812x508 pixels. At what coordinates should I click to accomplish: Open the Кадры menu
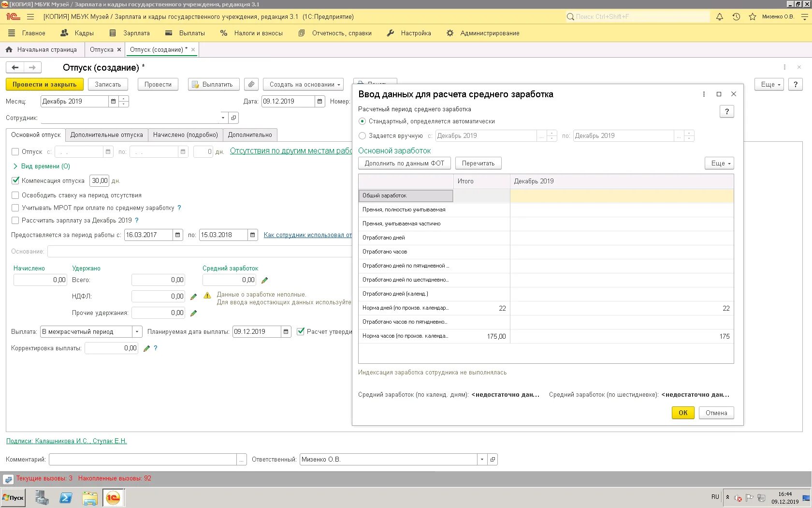(77, 33)
